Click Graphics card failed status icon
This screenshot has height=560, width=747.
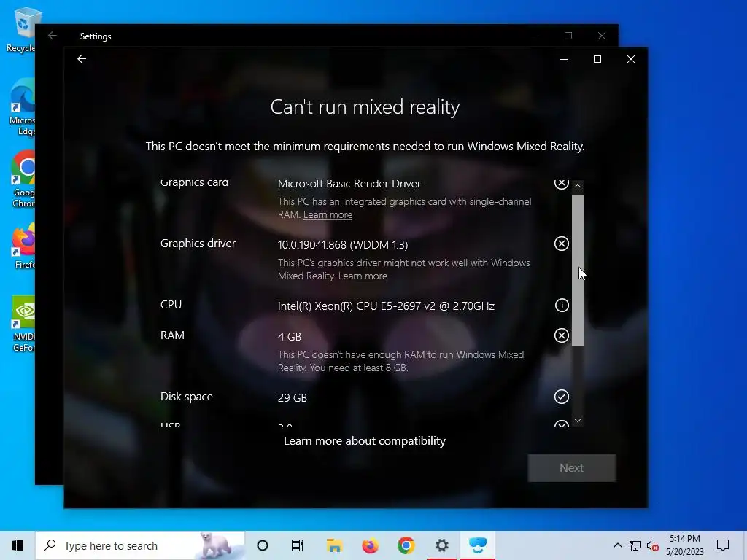pos(562,184)
